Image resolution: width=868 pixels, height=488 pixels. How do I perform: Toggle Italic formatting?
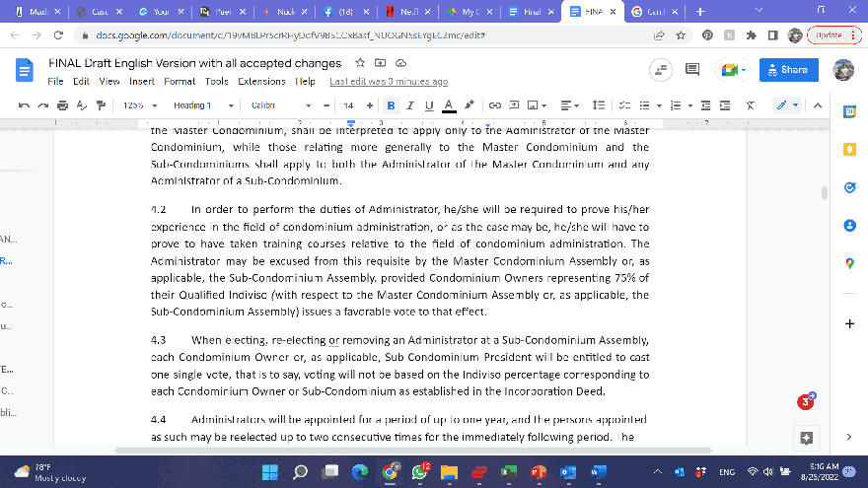(x=409, y=105)
